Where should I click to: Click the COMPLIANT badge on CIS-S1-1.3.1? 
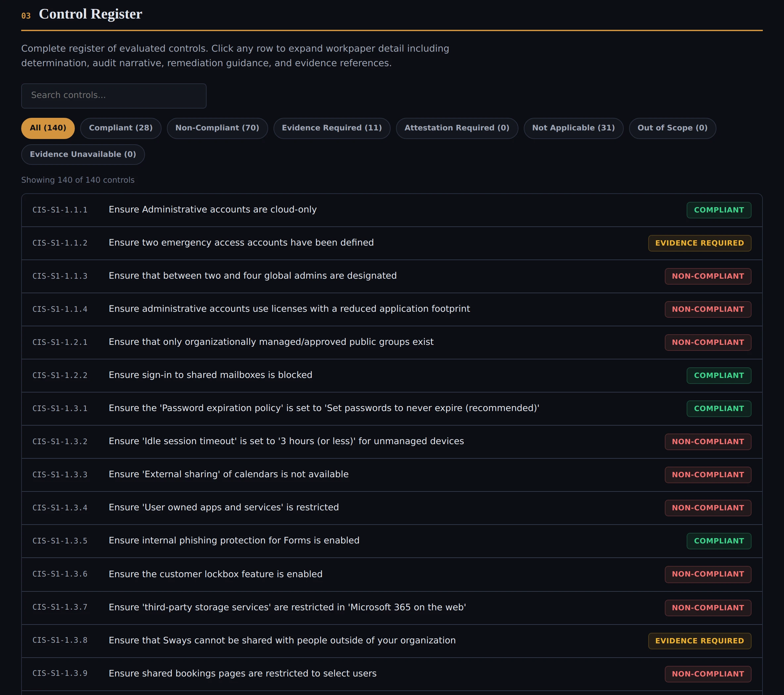pos(719,408)
